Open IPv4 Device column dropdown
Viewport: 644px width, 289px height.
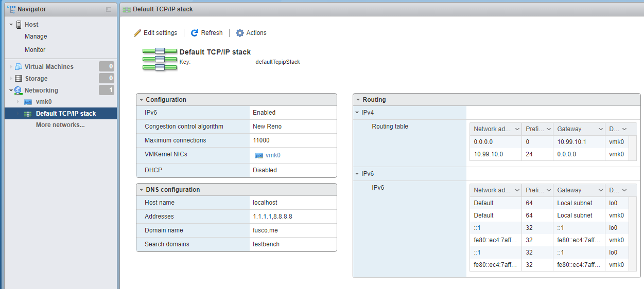[x=624, y=129]
